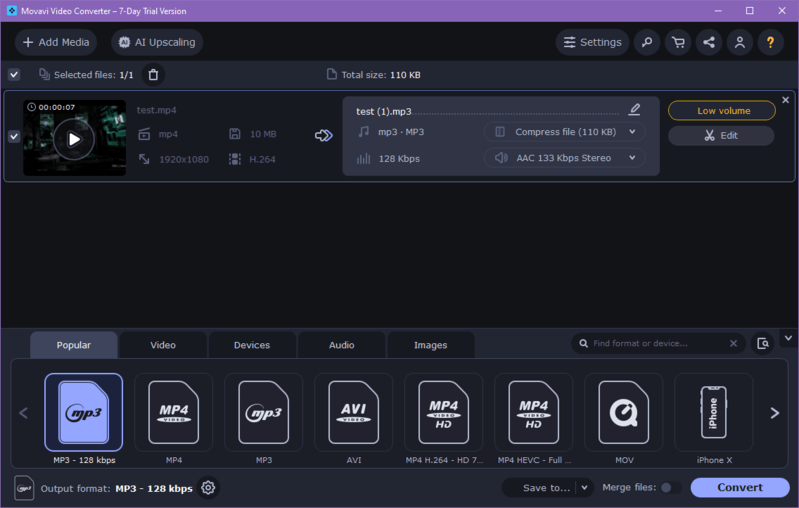Click the 10 MB file size value
This screenshot has width=799, height=508.
tap(263, 134)
